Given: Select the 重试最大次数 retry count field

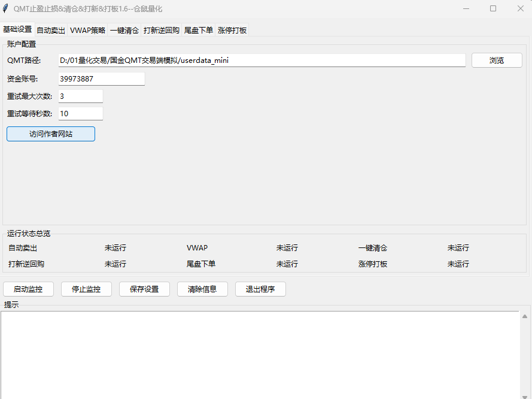Looking at the screenshot, I should tap(80, 95).
